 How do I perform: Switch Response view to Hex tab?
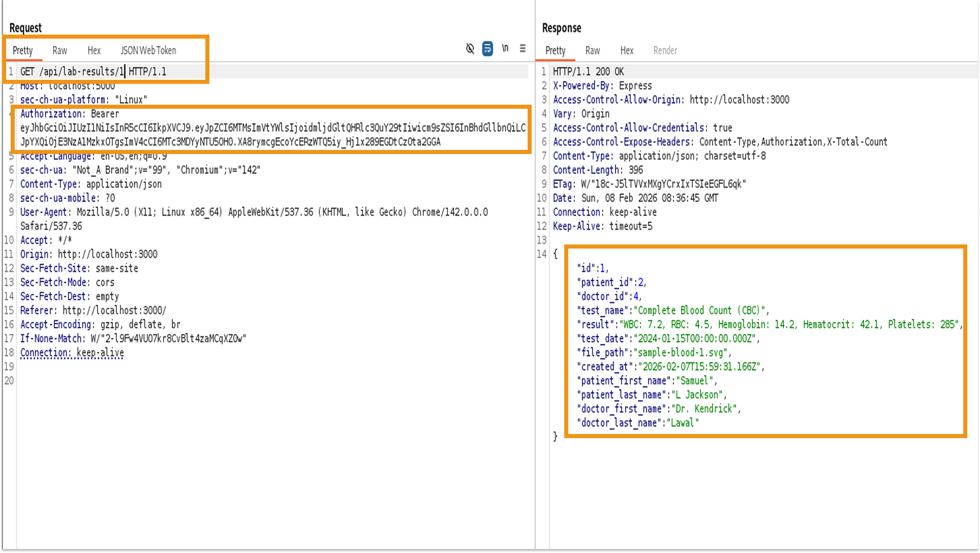coord(627,50)
